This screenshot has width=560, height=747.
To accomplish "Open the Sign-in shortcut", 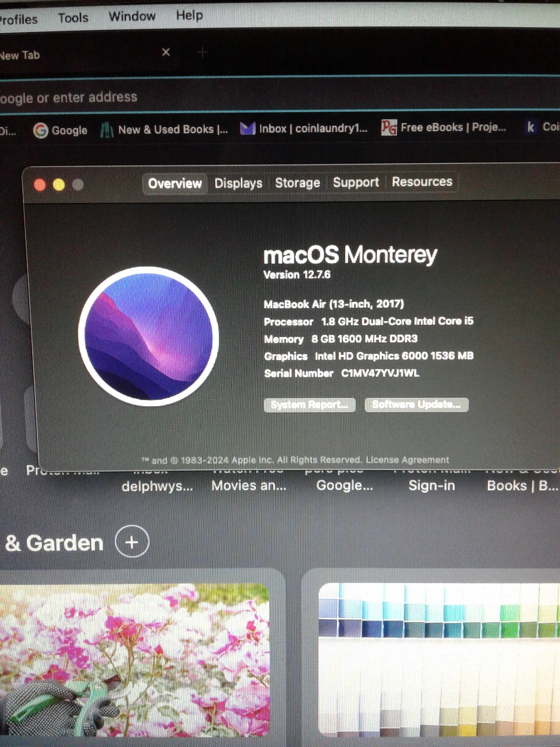I will (432, 486).
